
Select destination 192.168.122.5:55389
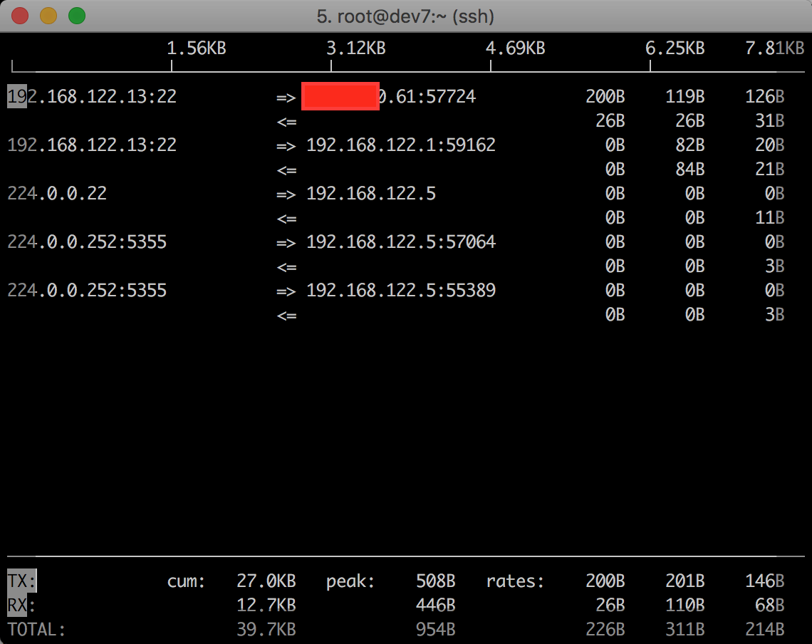click(x=401, y=291)
